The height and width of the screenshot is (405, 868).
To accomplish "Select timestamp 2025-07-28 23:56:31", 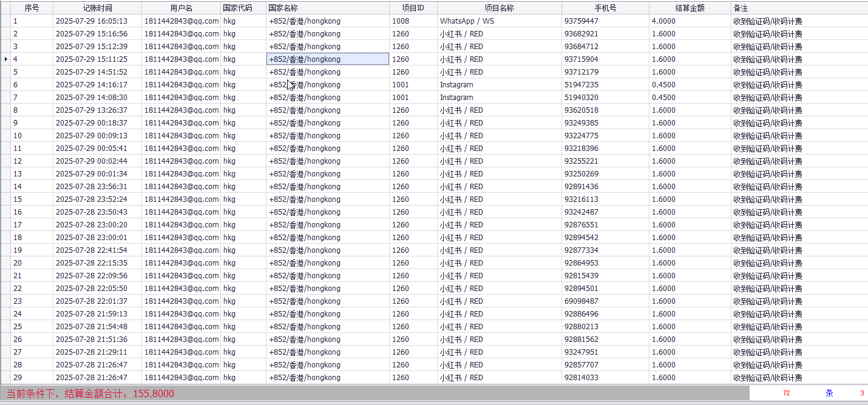I will point(97,186).
